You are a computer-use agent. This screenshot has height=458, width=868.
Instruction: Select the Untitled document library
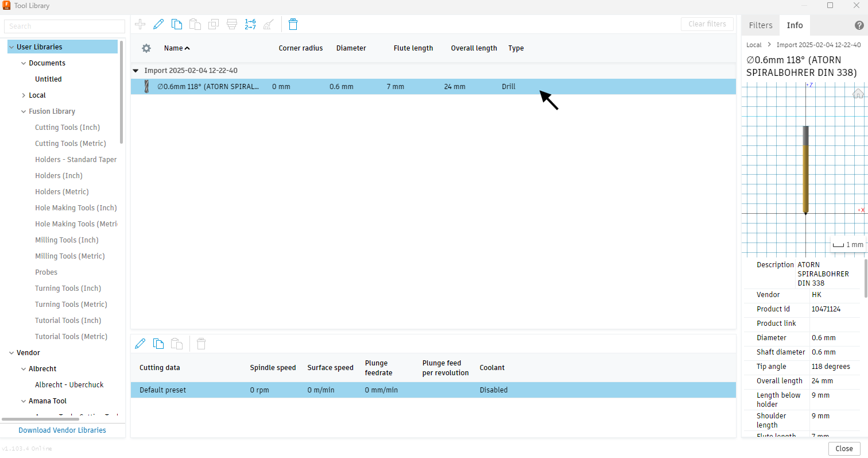[48, 79]
